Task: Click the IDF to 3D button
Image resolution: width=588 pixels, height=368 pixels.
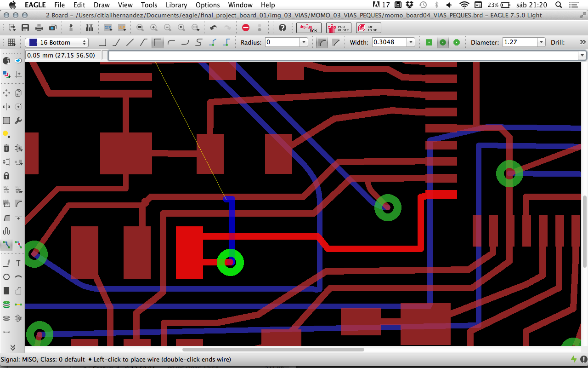Action: click(368, 28)
